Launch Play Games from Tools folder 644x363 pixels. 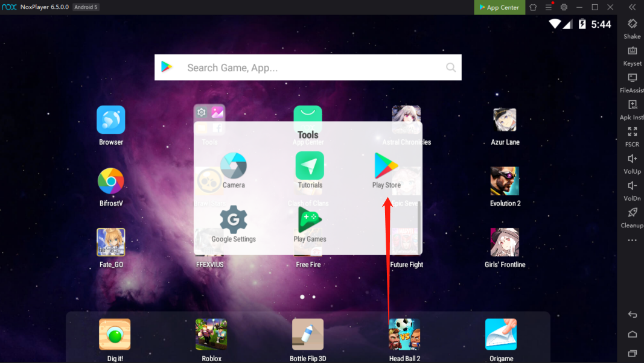tap(310, 220)
